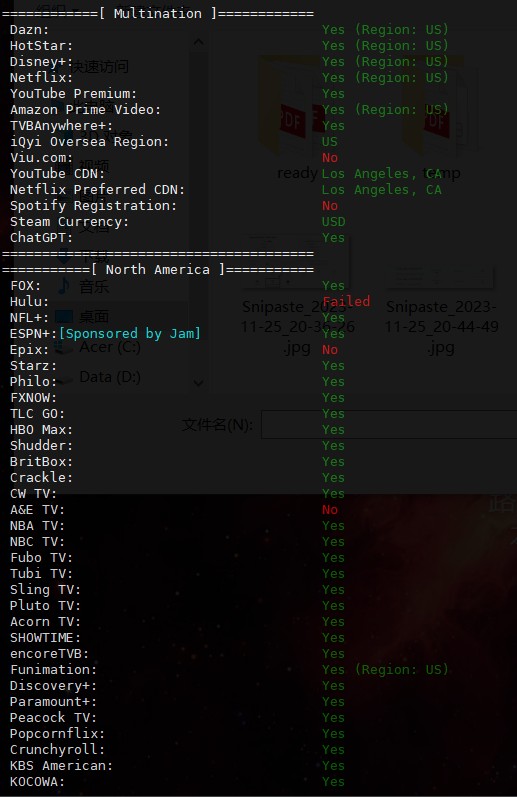Screen dimensions: 517x797
Task: Click the red 'No' result for A&E TV
Action: click(x=329, y=509)
